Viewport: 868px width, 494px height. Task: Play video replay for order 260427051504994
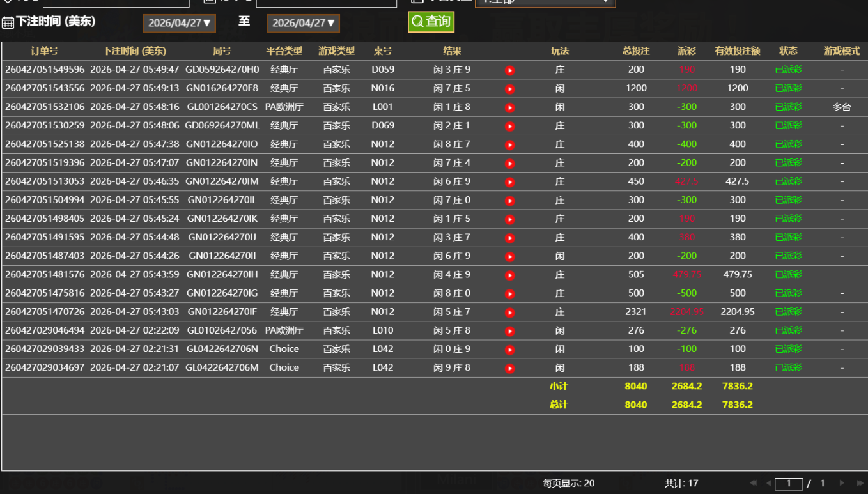tap(509, 201)
